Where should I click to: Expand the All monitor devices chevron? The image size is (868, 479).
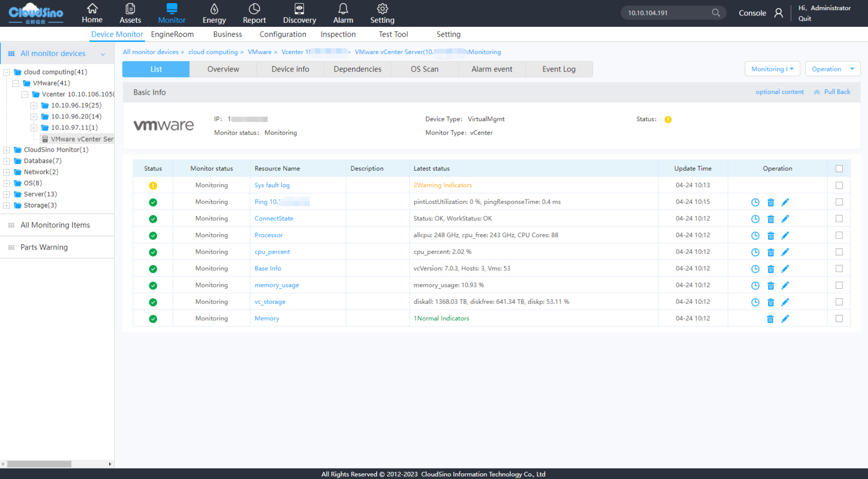(103, 54)
